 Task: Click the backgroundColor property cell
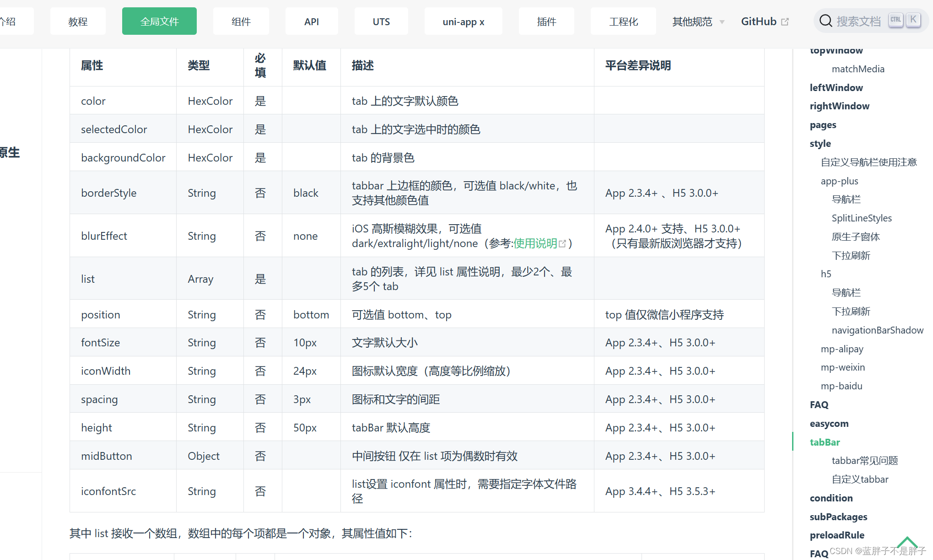(x=123, y=157)
